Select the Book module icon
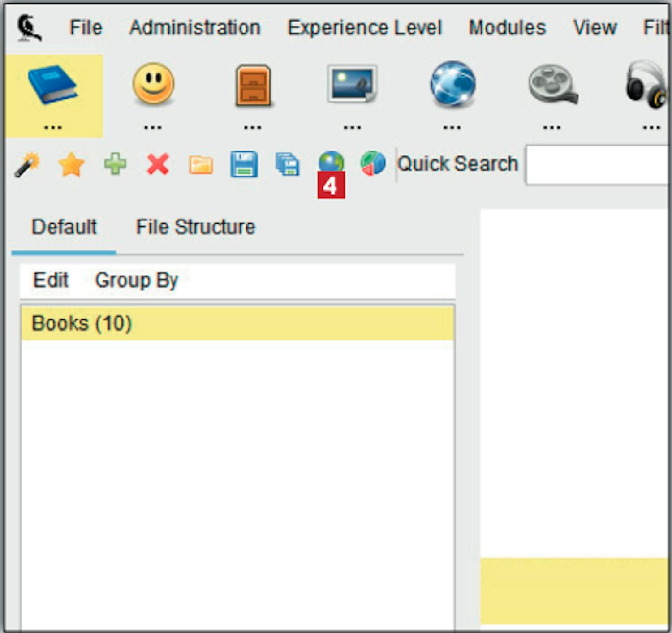Image resolution: width=672 pixels, height=633 pixels. point(53,85)
